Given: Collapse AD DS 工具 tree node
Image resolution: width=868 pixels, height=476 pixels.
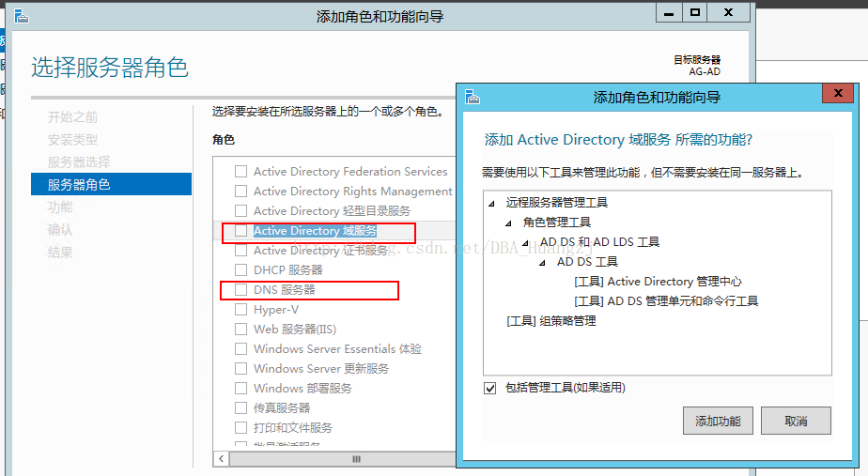Looking at the screenshot, I should click(543, 263).
